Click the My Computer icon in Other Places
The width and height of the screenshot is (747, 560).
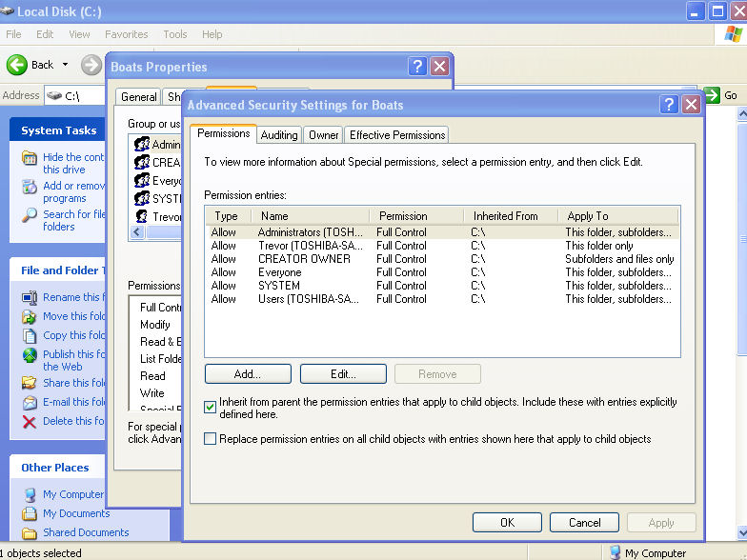[30, 495]
